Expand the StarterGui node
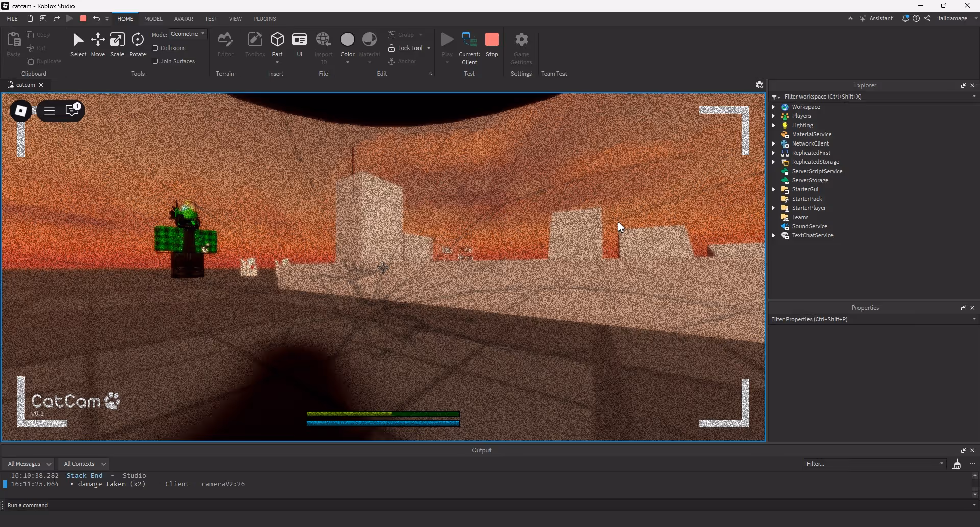This screenshot has width=980, height=527. click(x=774, y=189)
